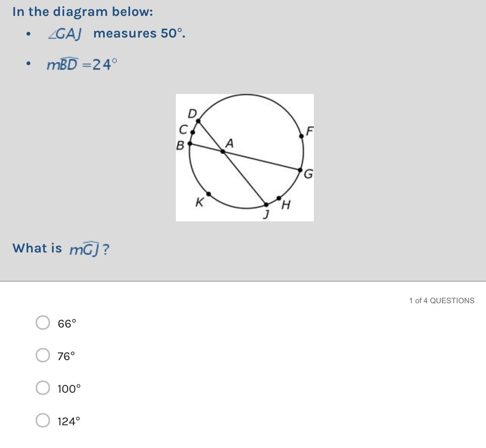
Task: Click point G on the circle
Action: pyautogui.click(x=300, y=170)
